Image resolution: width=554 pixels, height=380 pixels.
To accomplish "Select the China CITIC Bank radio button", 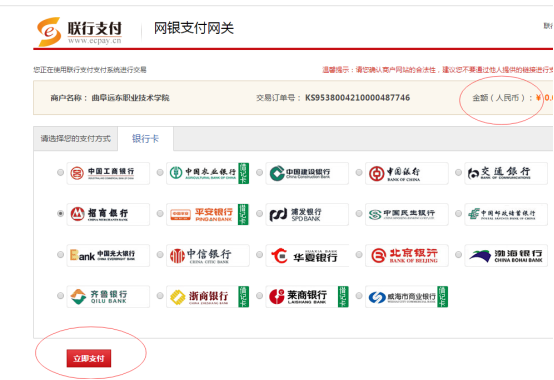I will pyautogui.click(x=160, y=255).
